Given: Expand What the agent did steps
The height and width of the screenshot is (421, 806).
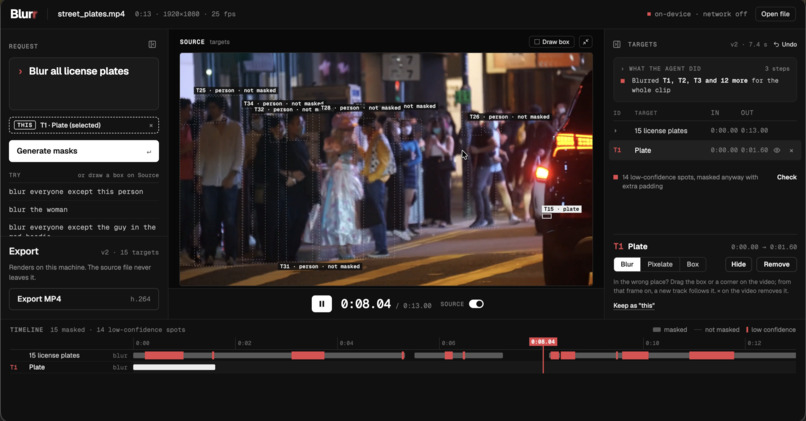Looking at the screenshot, I should (622, 69).
